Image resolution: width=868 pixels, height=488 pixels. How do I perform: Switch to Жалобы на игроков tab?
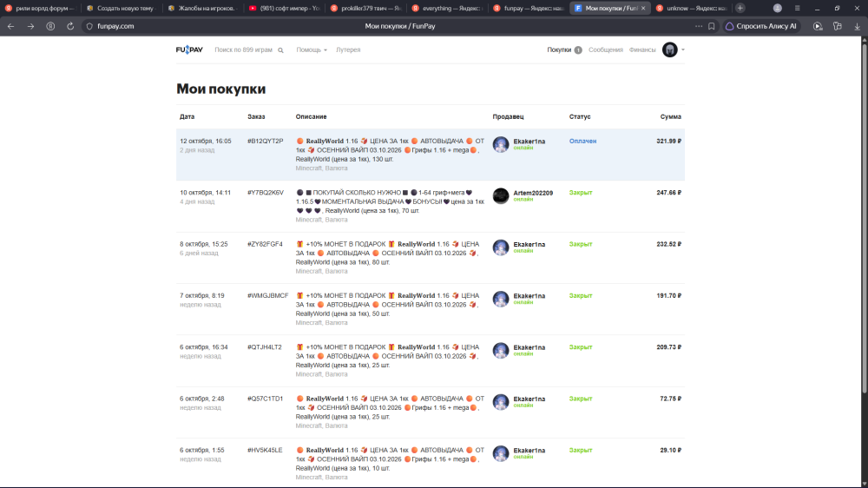coord(202,9)
